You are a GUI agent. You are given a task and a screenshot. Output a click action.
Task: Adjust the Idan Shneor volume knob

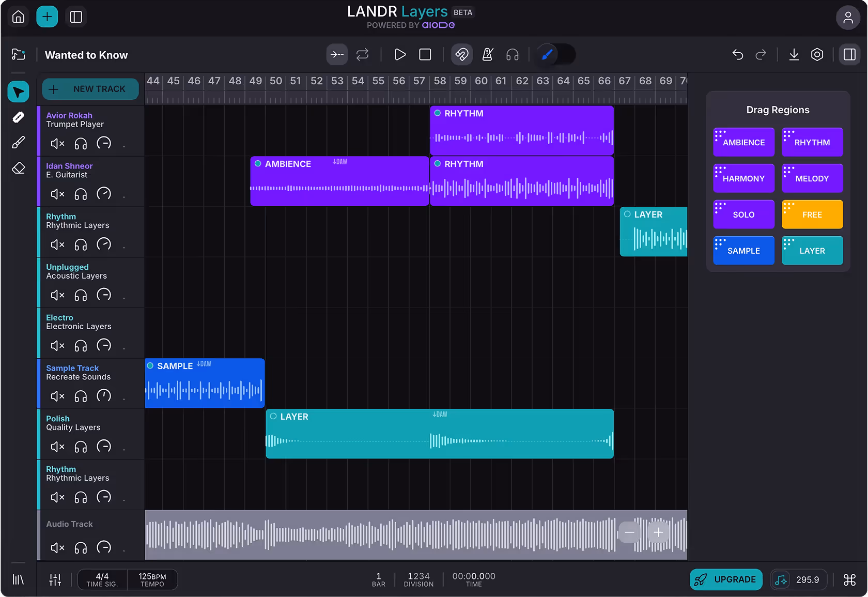pyautogui.click(x=104, y=194)
